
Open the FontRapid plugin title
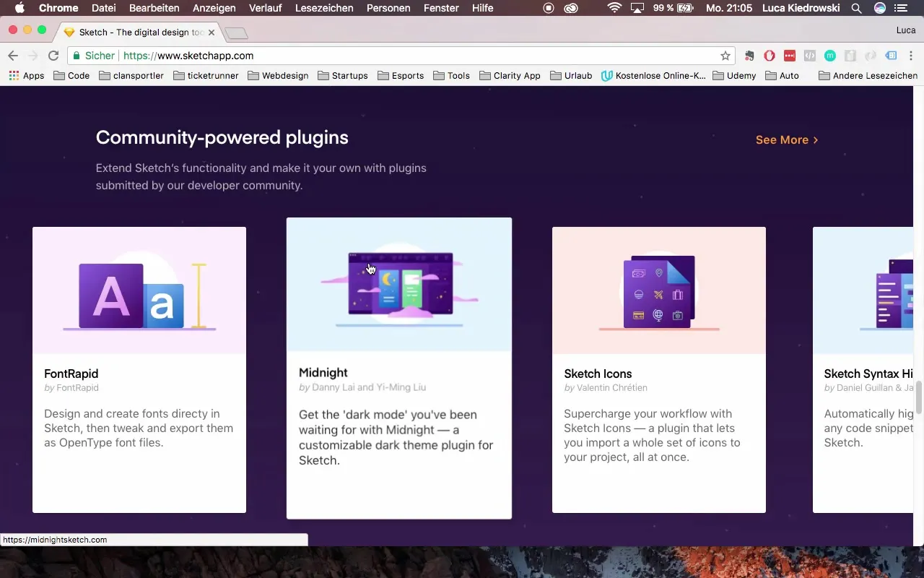pyautogui.click(x=71, y=374)
